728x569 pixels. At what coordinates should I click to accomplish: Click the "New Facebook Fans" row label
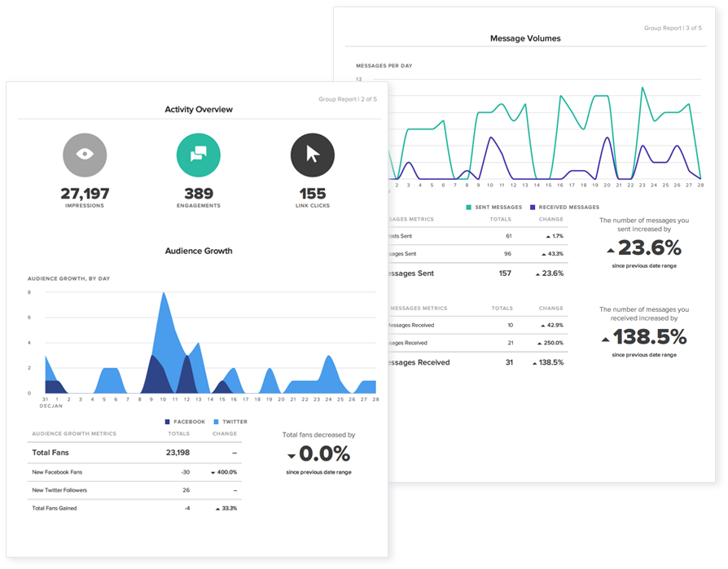pos(57,472)
